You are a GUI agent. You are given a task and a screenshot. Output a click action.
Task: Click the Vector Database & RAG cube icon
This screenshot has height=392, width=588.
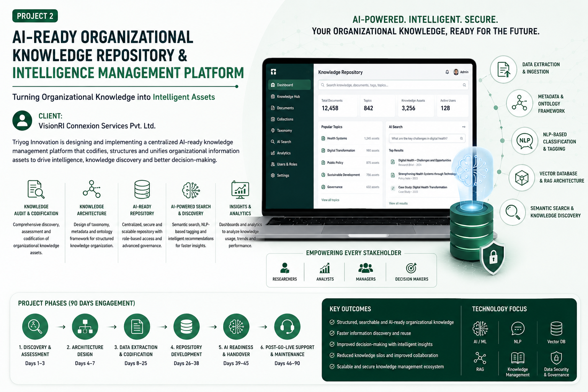[x=522, y=178]
